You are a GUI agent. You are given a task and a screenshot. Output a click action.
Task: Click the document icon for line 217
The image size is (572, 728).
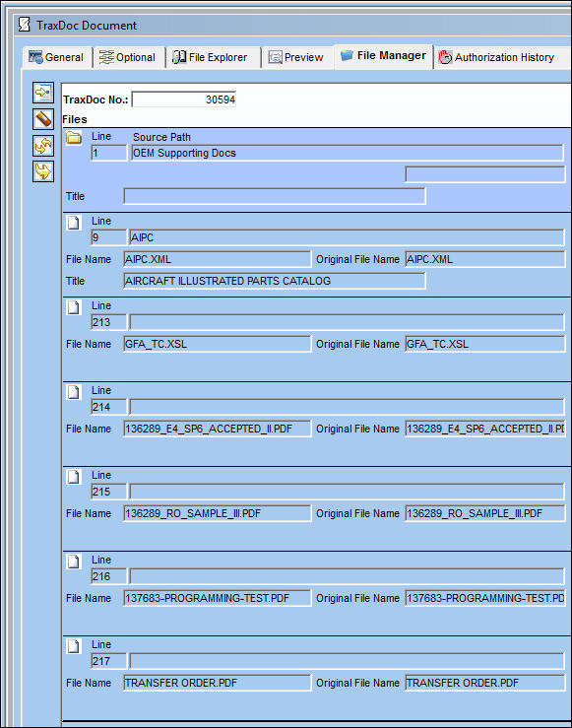(x=74, y=646)
